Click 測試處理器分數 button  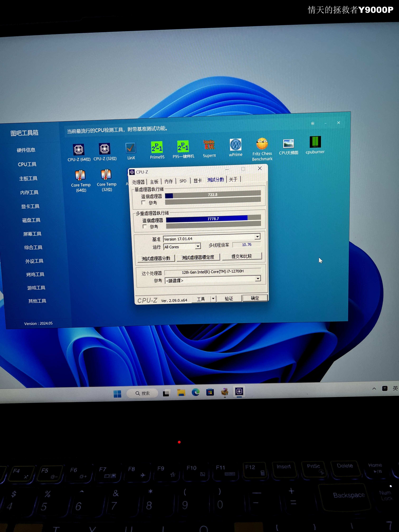(x=156, y=258)
